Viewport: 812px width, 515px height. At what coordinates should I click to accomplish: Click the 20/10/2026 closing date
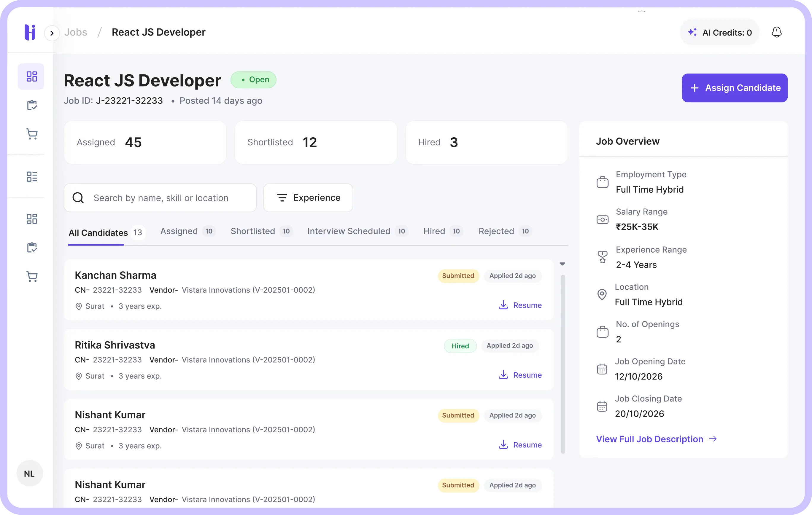click(x=639, y=414)
